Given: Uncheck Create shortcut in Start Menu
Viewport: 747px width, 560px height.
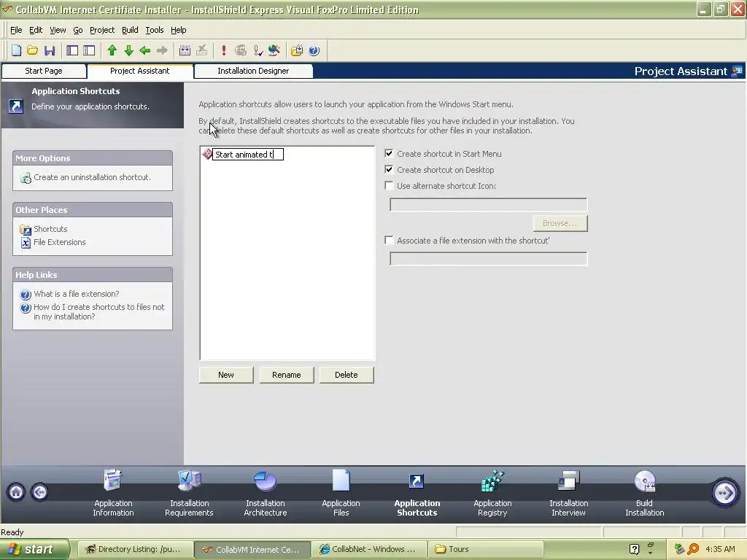Looking at the screenshot, I should 390,153.
